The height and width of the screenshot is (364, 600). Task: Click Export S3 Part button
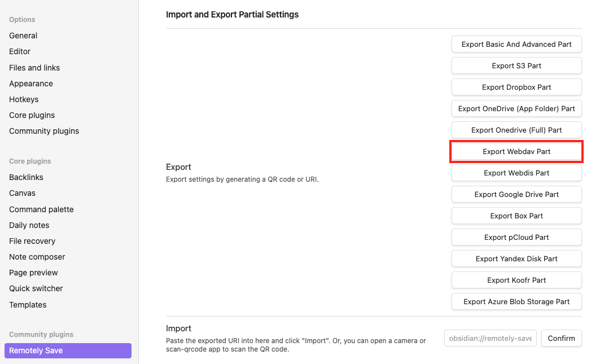coord(516,66)
